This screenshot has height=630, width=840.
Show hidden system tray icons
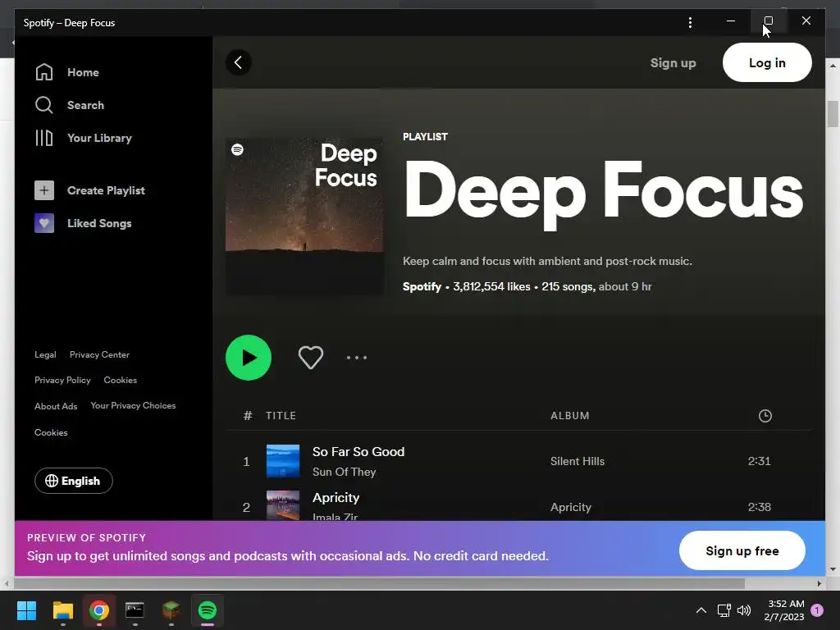701,610
